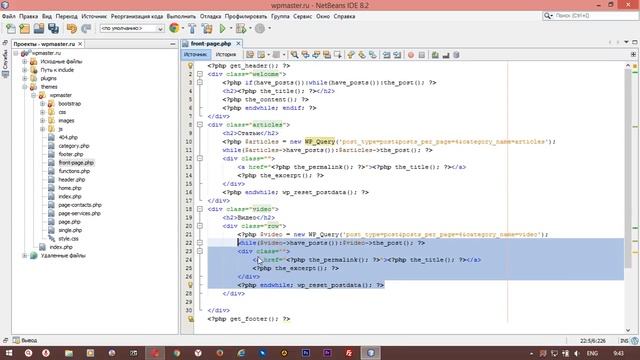Image resolution: width=640 pixels, height=360 pixels.
Task: Click the Last Edit editor icon
Action: (x=250, y=55)
